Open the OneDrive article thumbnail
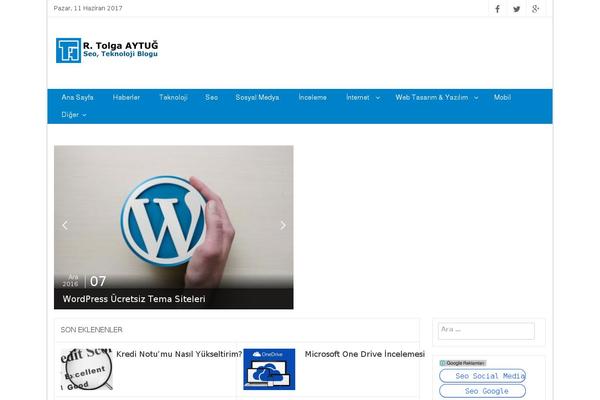This screenshot has height=400, width=600. 269,369
